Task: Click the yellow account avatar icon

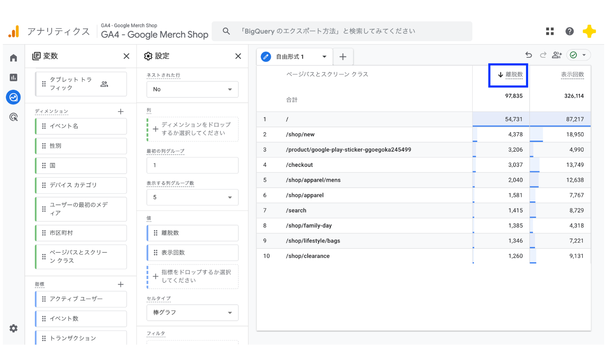Action: pos(589,31)
